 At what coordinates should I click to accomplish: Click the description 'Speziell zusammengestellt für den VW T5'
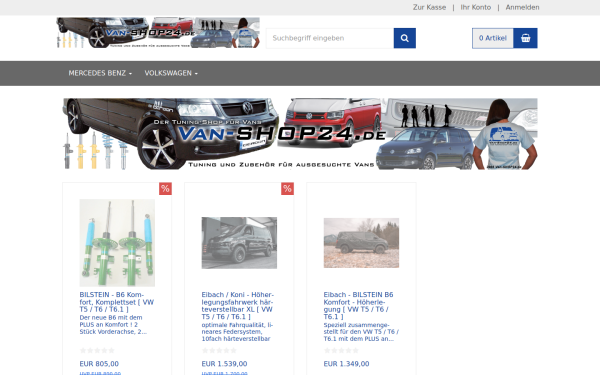point(361,332)
